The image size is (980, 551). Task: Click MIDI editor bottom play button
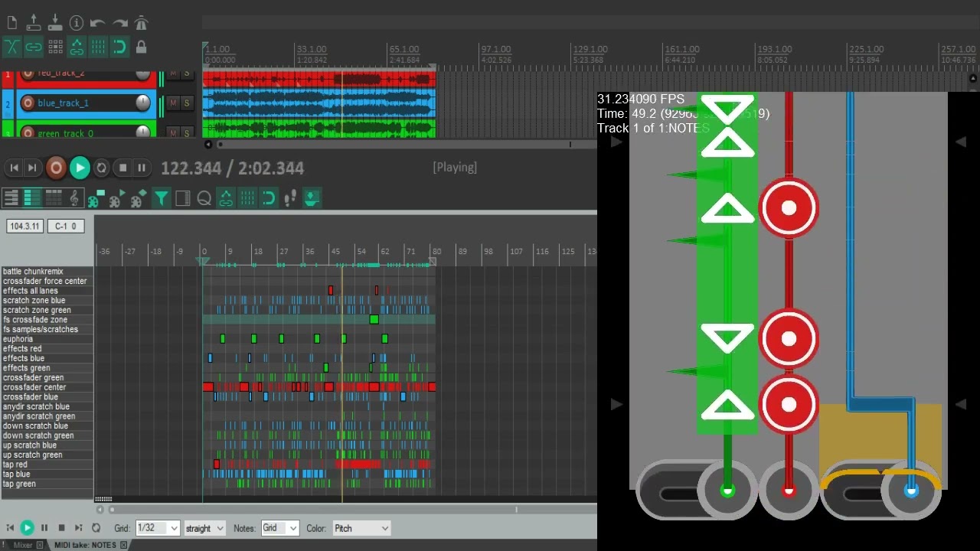[27, 528]
